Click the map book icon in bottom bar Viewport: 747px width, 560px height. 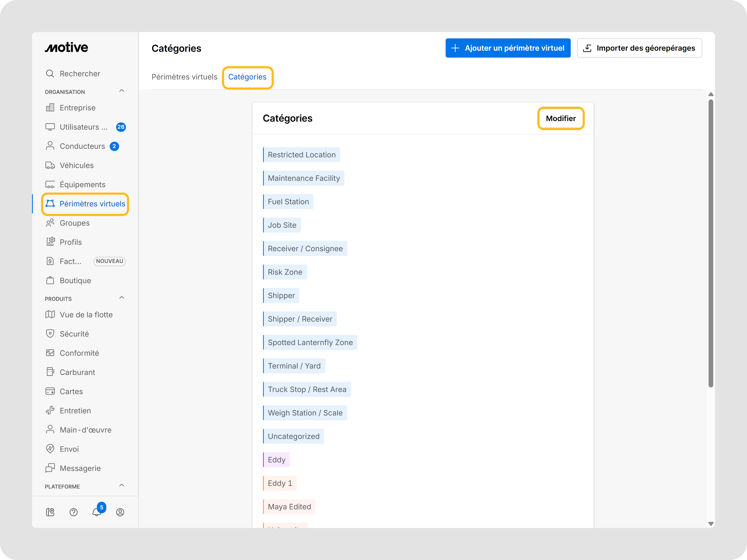(x=50, y=512)
